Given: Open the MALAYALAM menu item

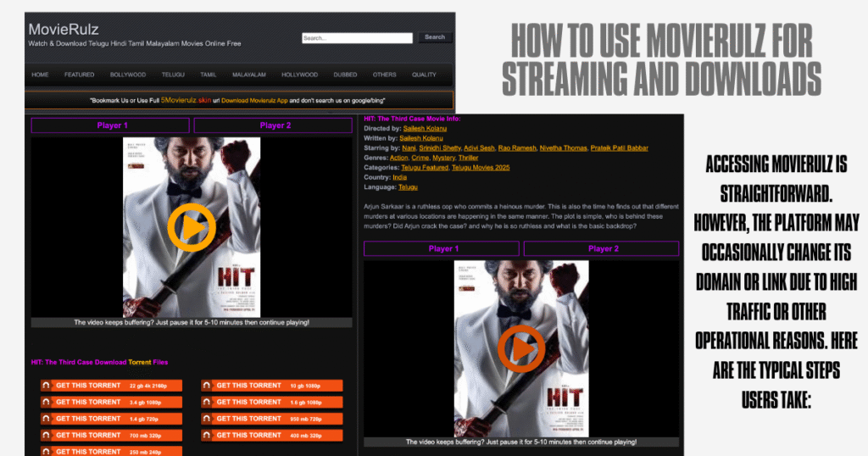Looking at the screenshot, I should (x=249, y=75).
